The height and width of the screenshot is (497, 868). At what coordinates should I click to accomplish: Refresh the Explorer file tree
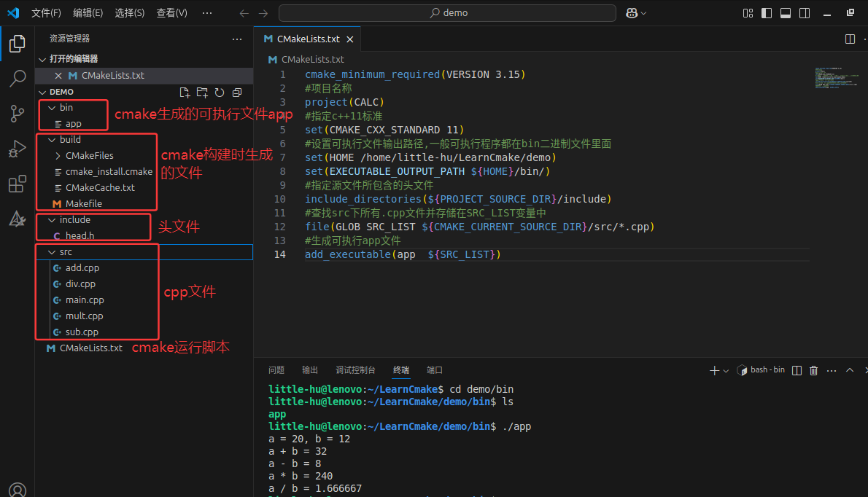[x=220, y=93]
